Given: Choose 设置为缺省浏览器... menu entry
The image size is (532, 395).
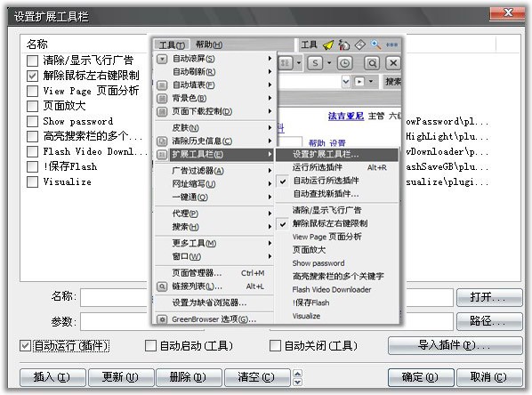Looking at the screenshot, I should (x=214, y=302).
